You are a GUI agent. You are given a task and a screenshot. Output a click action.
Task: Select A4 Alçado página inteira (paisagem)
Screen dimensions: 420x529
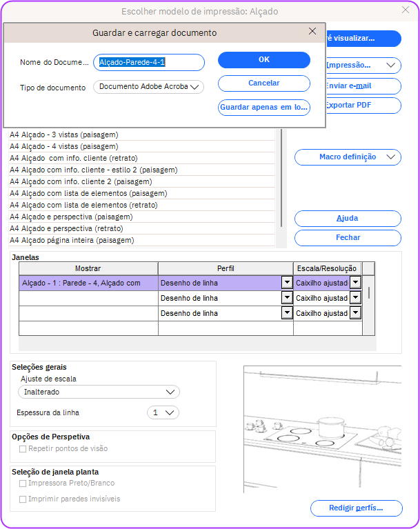pos(72,240)
